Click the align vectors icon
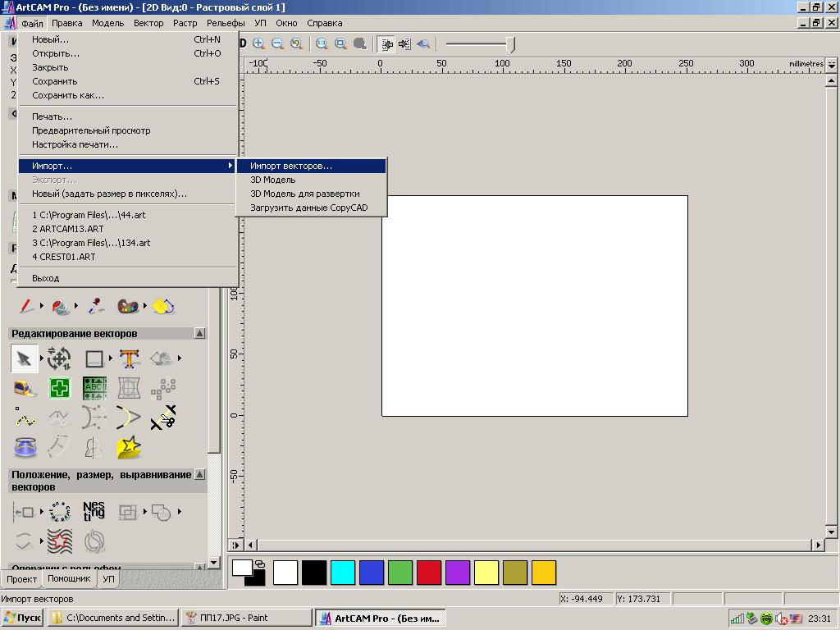840x630 pixels. coord(25,512)
